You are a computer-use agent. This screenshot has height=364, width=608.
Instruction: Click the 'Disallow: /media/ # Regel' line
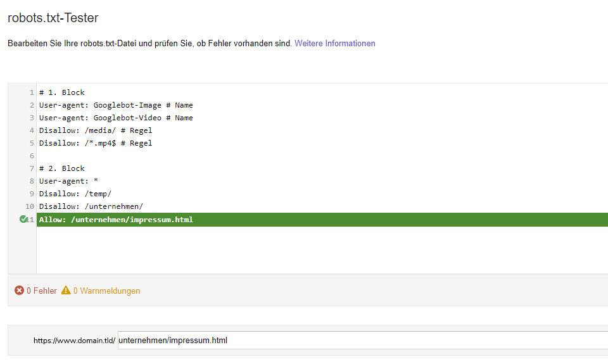96,130
